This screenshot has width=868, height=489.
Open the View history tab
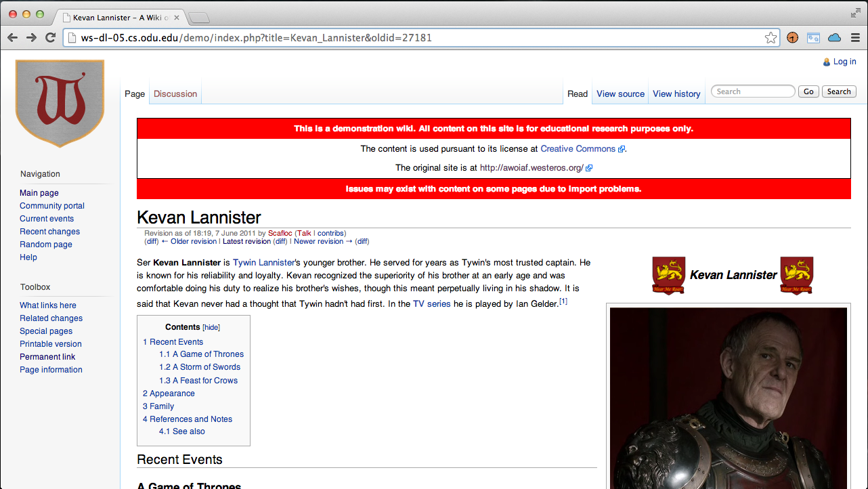[676, 94]
